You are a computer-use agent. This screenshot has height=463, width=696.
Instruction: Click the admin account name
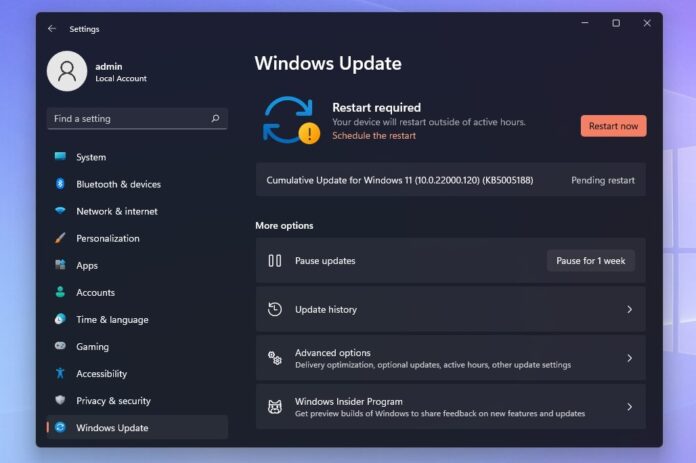pyautogui.click(x=109, y=66)
